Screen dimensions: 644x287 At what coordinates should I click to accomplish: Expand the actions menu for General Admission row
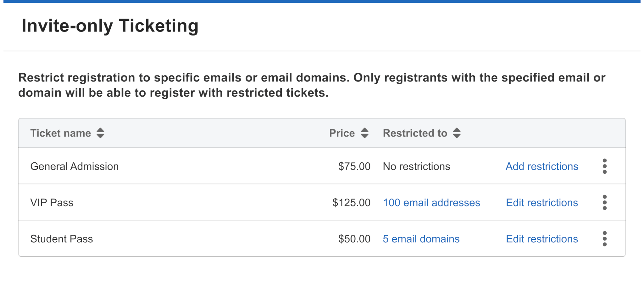pos(605,166)
